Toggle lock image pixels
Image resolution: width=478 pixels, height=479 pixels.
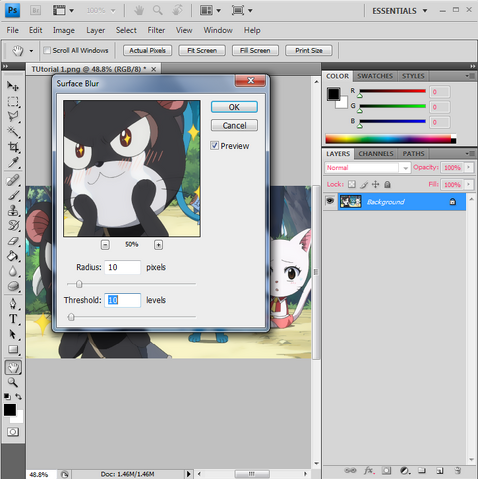[x=364, y=184]
